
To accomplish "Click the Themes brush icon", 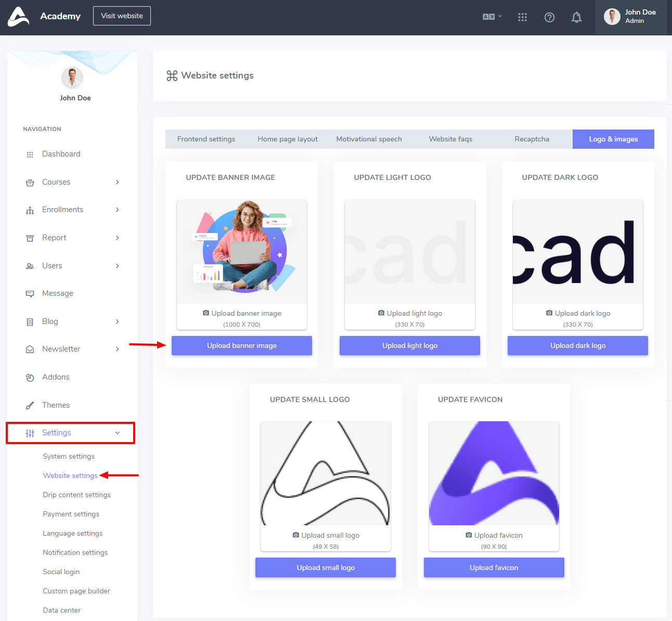I will point(30,406).
